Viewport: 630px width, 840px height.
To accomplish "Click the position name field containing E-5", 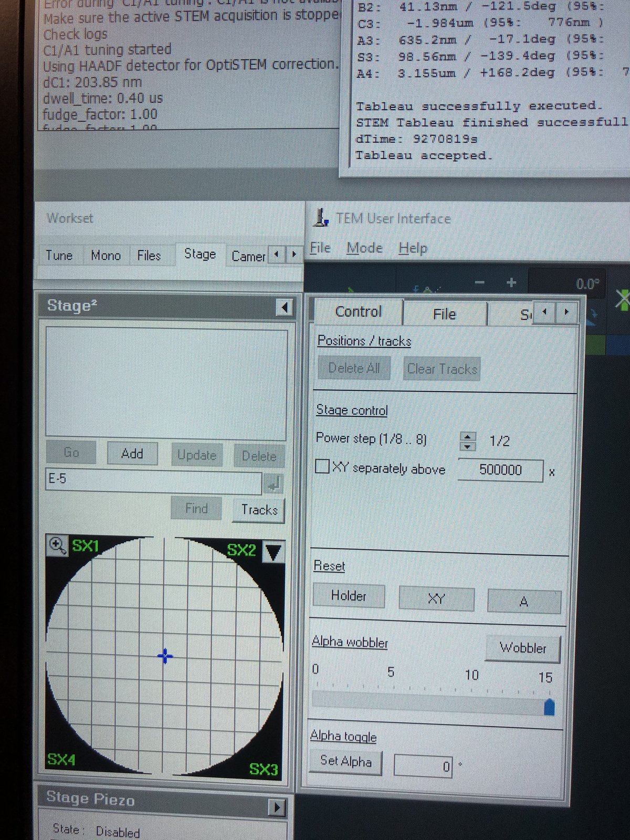I will pos(153,480).
